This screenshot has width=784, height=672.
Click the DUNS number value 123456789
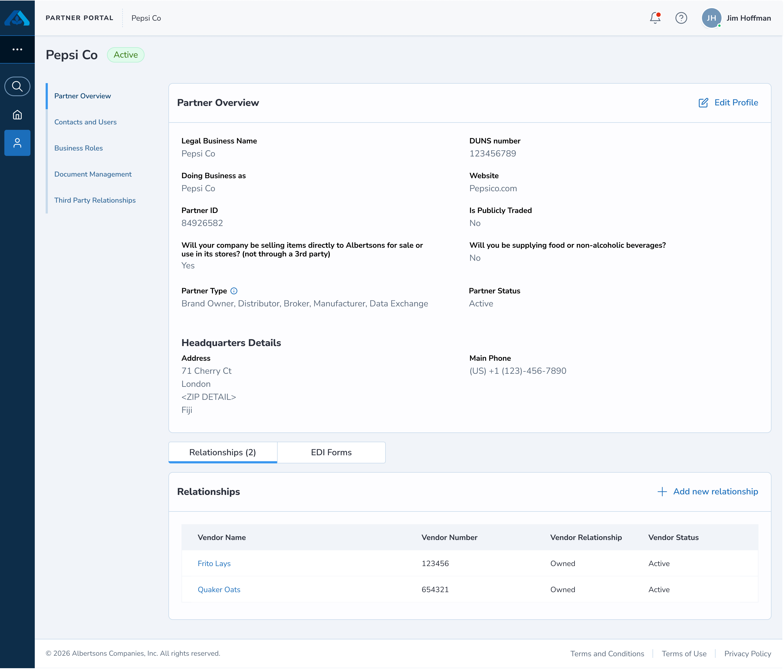493,154
